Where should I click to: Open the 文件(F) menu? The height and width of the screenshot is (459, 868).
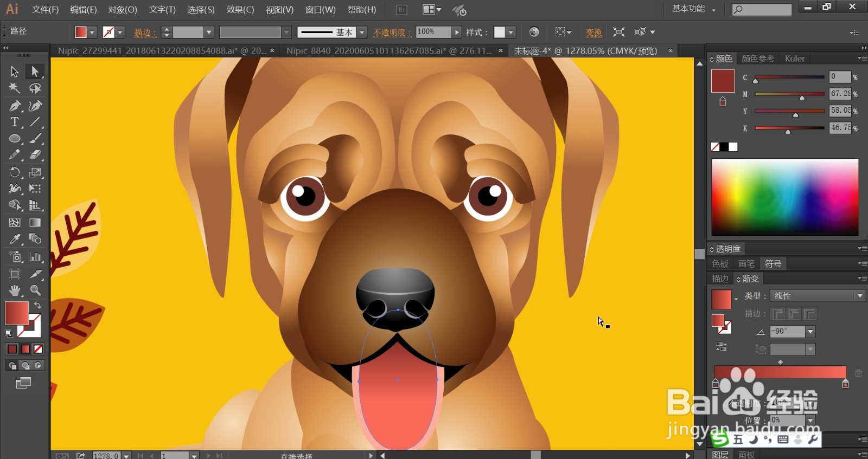click(x=46, y=10)
